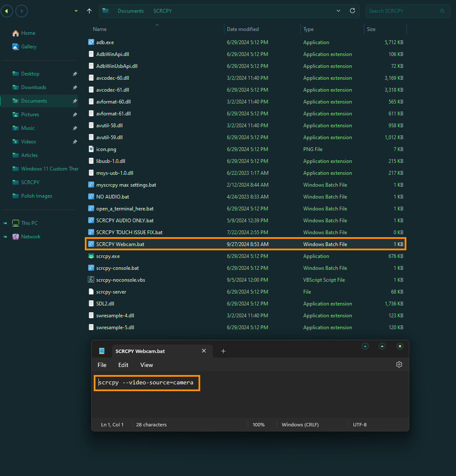Image resolution: width=456 pixels, height=476 pixels.
Task: Open Notepad settings gear
Action: 399,364
